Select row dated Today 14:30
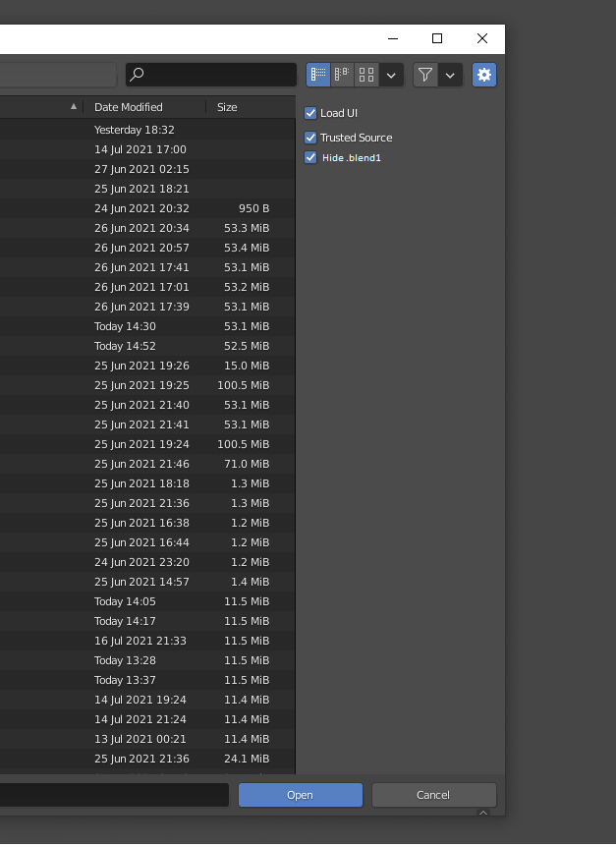 [147, 326]
